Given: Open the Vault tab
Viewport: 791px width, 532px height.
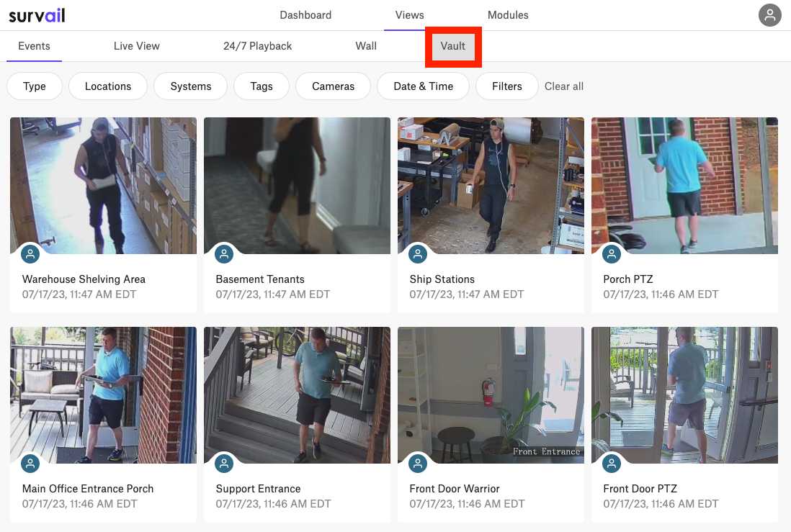Looking at the screenshot, I should pyautogui.click(x=453, y=46).
